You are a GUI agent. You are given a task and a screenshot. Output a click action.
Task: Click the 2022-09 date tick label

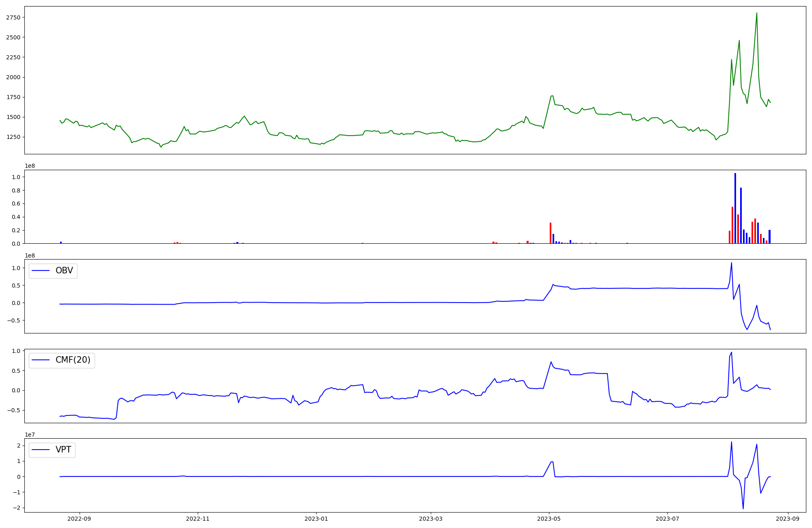click(79, 519)
